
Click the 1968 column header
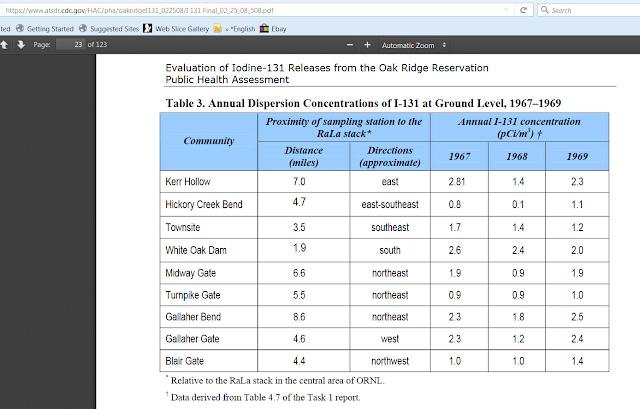tap(517, 156)
